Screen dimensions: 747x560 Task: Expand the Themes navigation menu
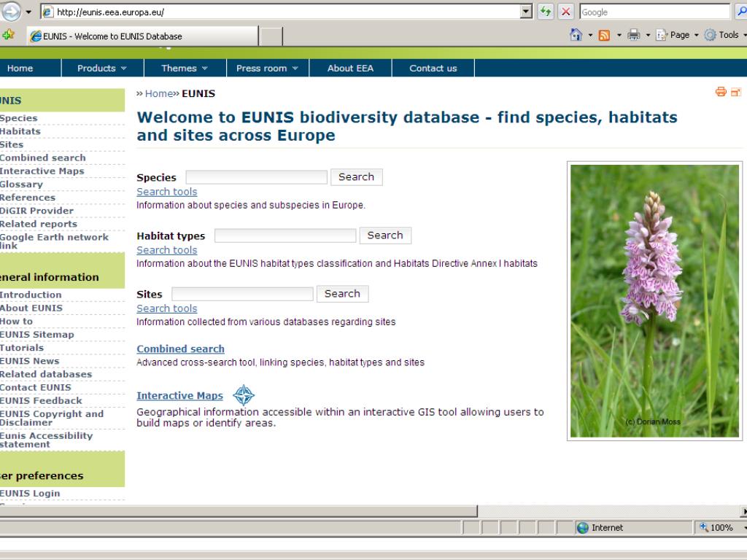185,68
